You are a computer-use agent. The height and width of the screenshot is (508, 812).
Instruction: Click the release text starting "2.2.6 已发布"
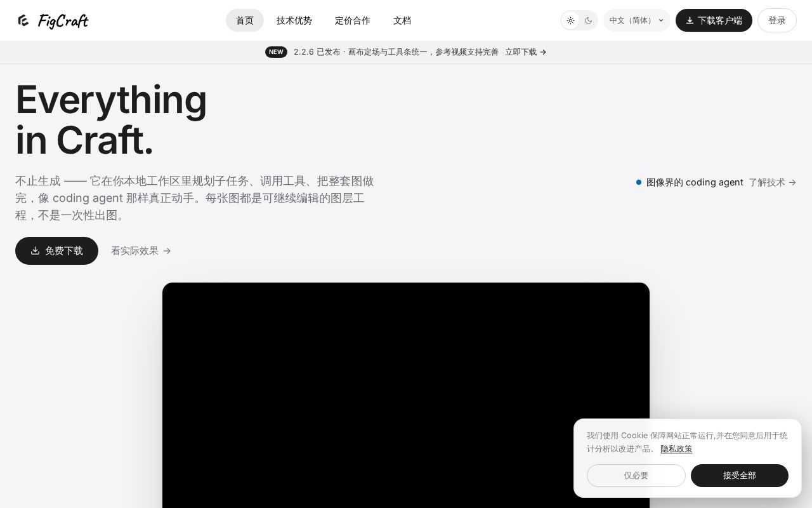[396, 52]
